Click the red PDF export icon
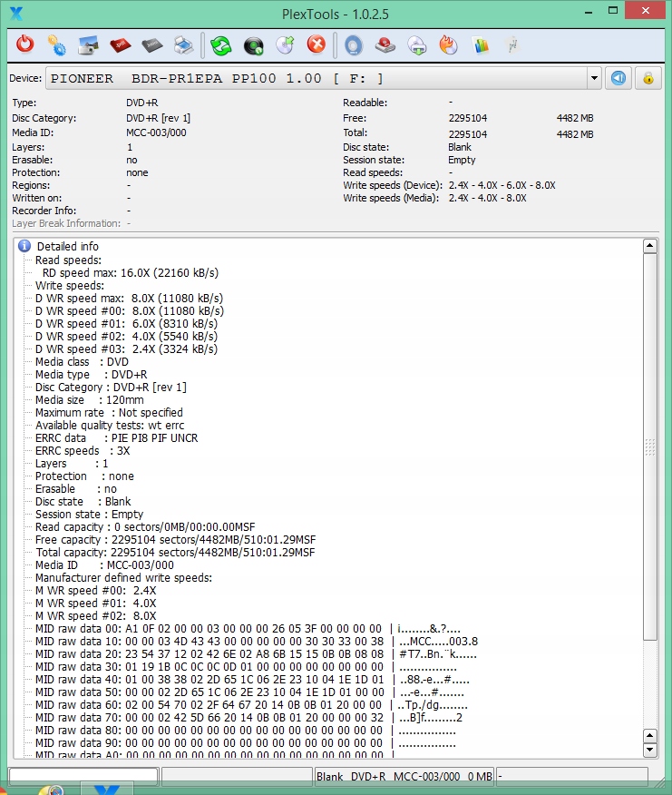The height and width of the screenshot is (795, 672). [120, 44]
